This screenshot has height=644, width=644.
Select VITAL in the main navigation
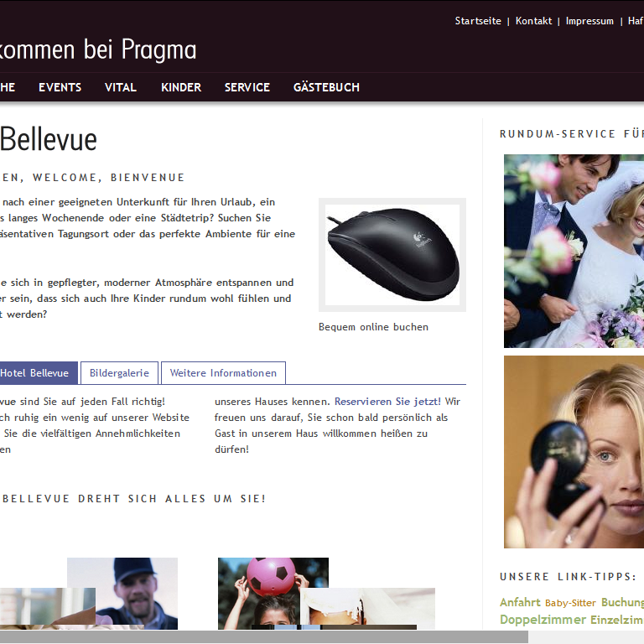click(121, 87)
